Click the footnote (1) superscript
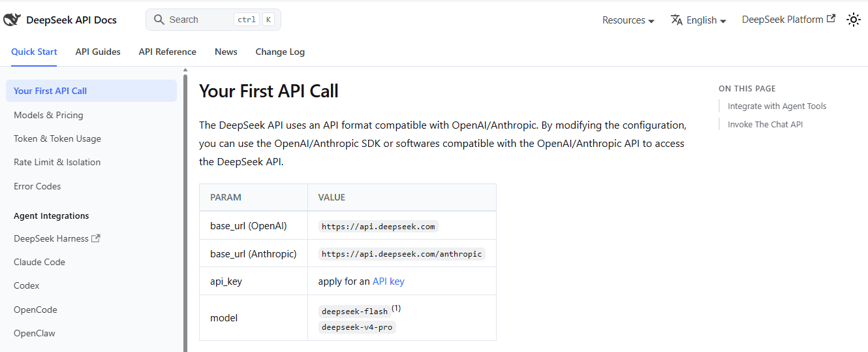 [396, 308]
